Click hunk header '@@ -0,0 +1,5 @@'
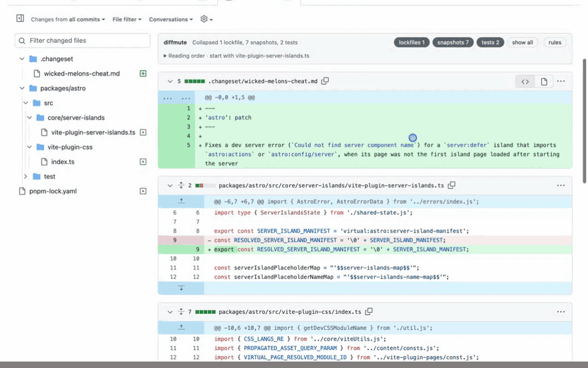The width and height of the screenshot is (588, 368). (x=229, y=97)
